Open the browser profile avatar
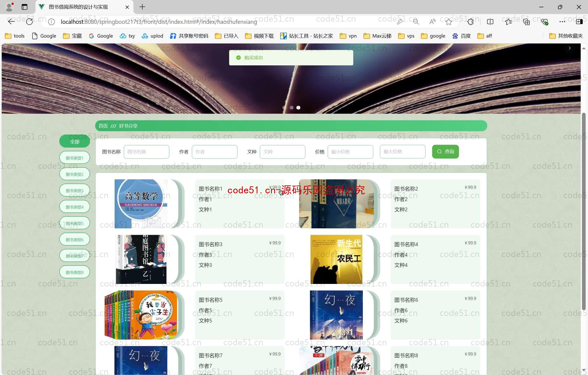Screen dimensions: 588x375 (x=9, y=7)
